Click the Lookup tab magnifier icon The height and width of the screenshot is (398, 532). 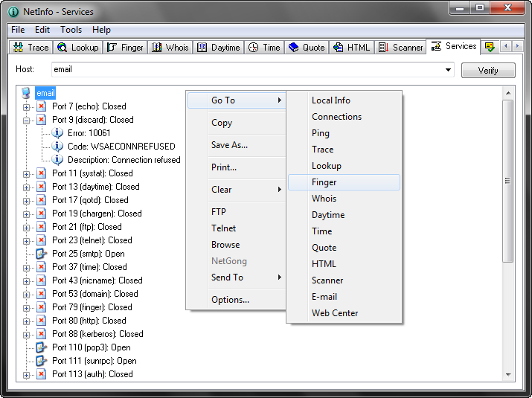click(63, 48)
